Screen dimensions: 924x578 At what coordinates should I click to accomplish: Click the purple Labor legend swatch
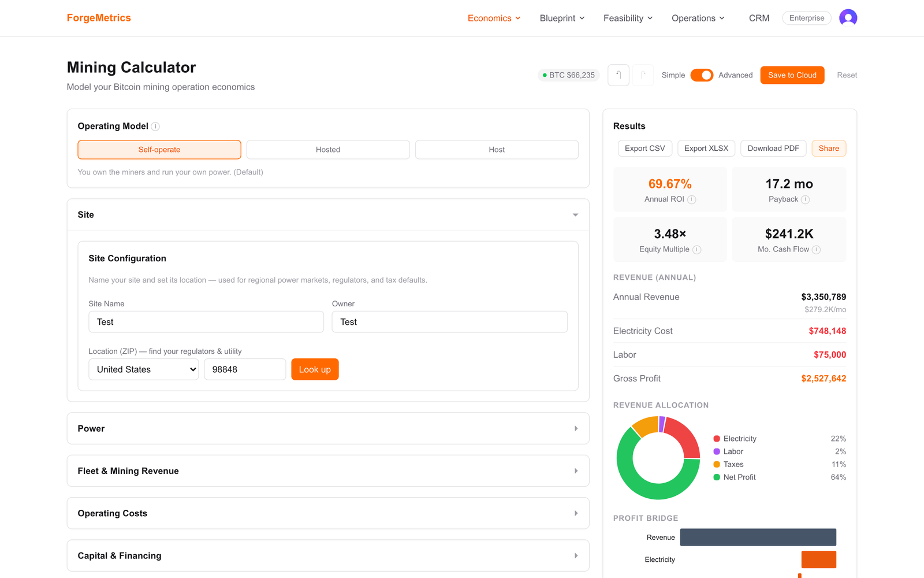pos(717,451)
